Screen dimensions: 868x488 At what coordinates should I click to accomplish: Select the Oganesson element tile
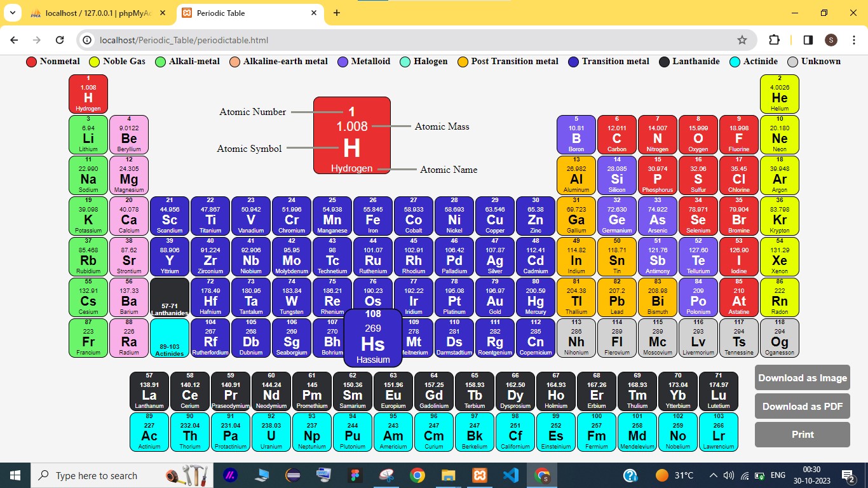[780, 338]
